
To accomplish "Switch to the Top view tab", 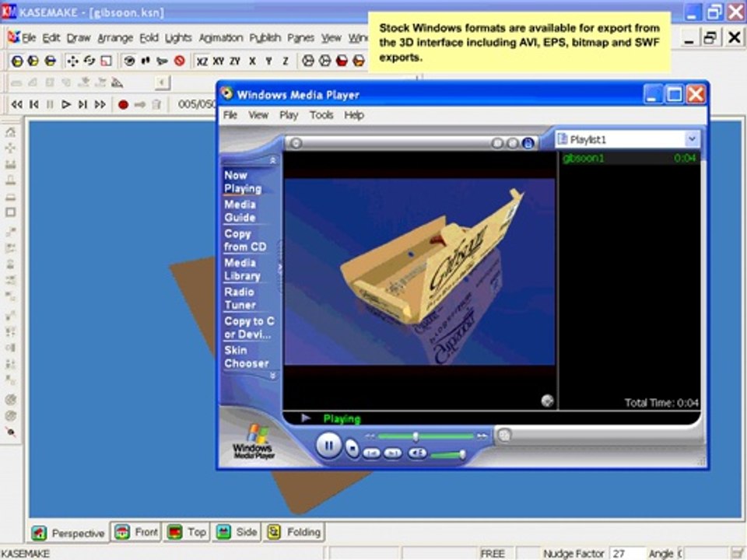I will [187, 532].
